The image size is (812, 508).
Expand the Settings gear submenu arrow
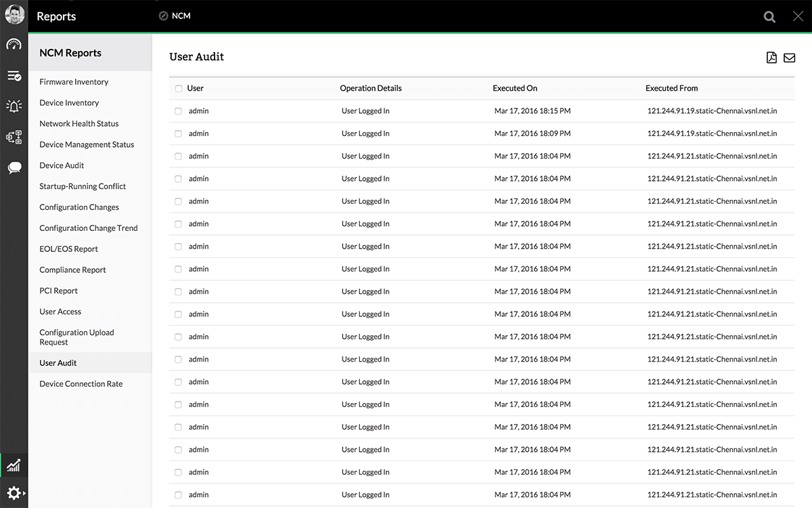[25, 493]
